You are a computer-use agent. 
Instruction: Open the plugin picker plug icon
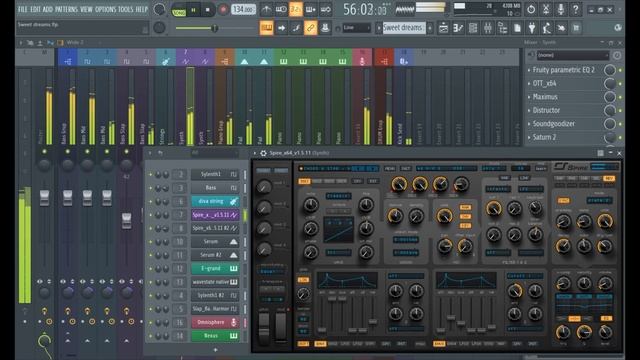coord(532,28)
